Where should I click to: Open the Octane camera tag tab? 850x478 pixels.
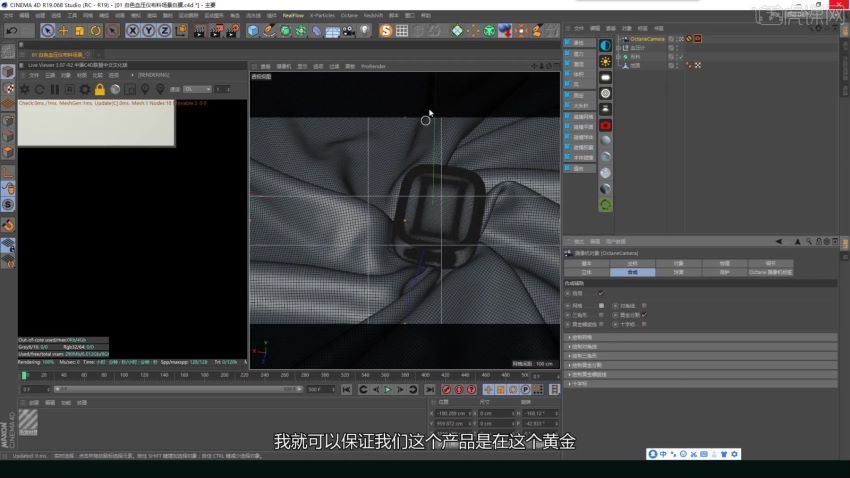[x=770, y=273]
